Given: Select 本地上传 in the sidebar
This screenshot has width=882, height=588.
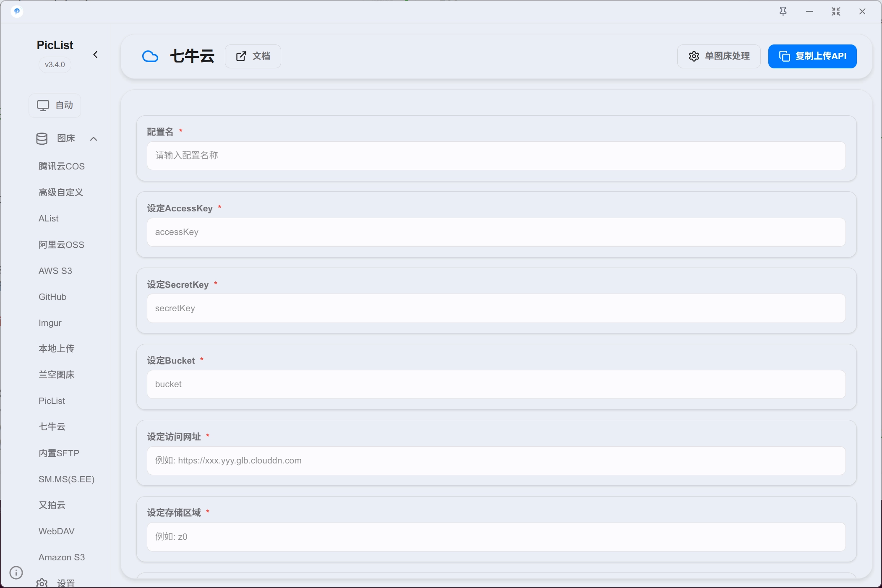Looking at the screenshot, I should (56, 349).
